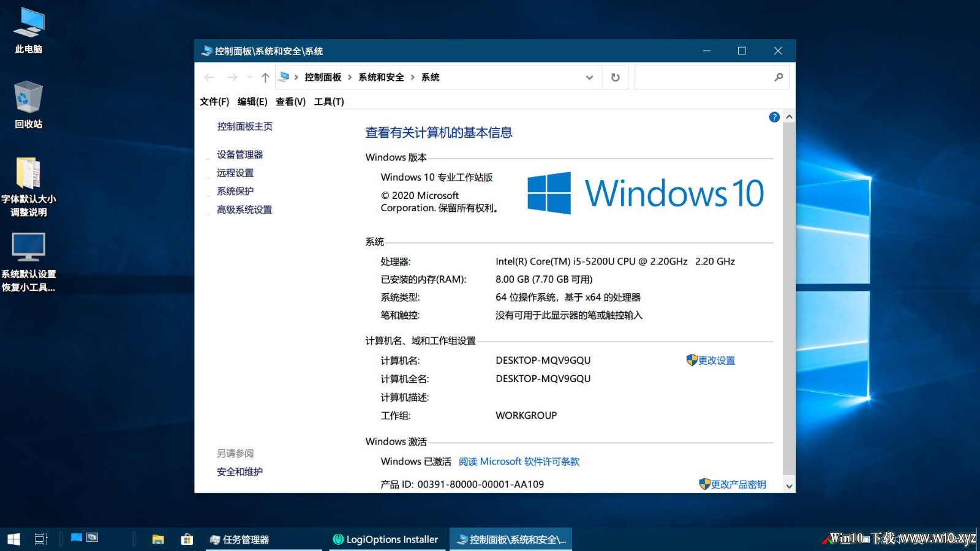Click the scroll down arrow of scrollbar
This screenshot has height=551, width=980.
[x=789, y=485]
